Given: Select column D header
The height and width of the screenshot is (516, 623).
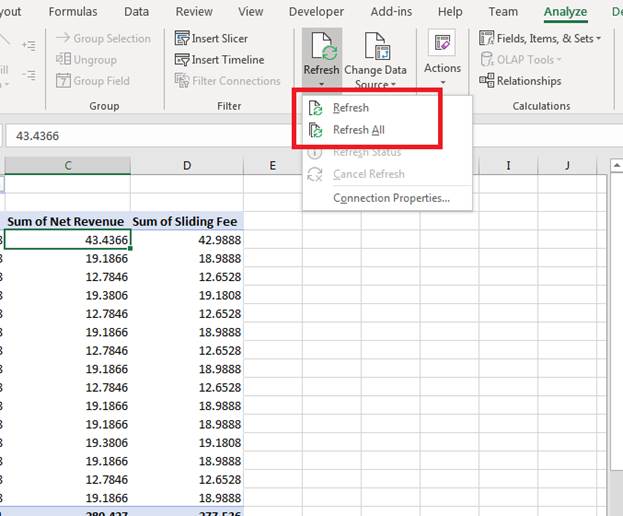Looking at the screenshot, I should [x=187, y=165].
